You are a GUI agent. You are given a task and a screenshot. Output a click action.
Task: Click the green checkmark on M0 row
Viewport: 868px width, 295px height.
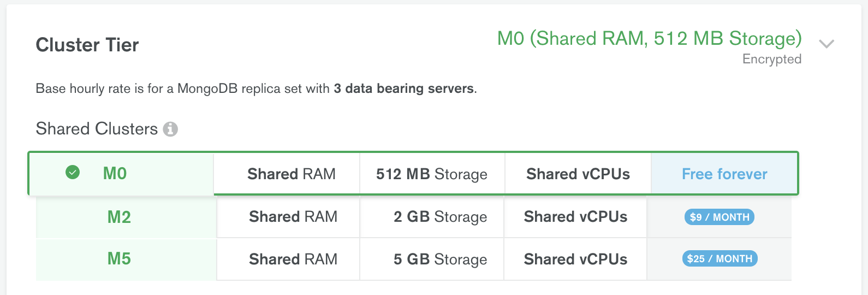(73, 173)
